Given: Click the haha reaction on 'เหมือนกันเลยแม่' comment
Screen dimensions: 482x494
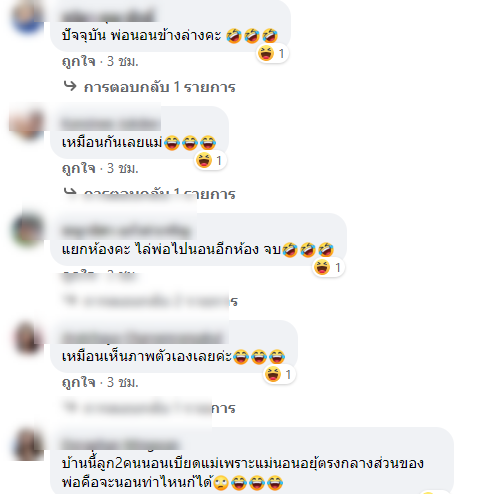Looking at the screenshot, I should (x=204, y=160).
